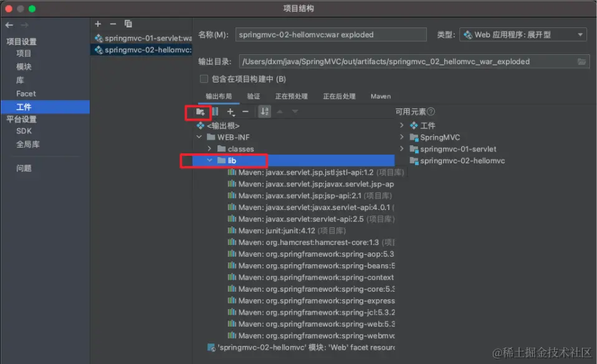This screenshot has width=597, height=364.
Task: Select Maven servlet-api:2.5 library
Action: [x=311, y=219]
